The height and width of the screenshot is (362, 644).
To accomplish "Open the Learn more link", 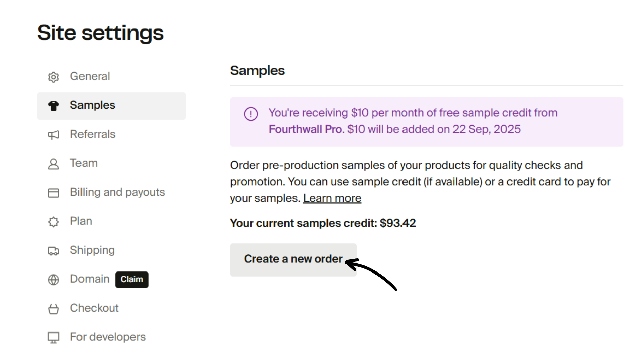I will tap(332, 198).
